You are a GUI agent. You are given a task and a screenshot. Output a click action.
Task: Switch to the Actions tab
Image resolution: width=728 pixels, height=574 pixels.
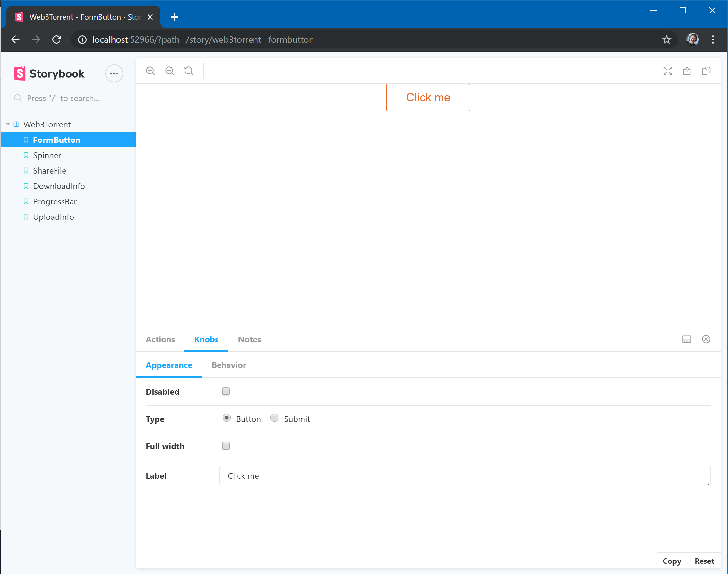[160, 339]
